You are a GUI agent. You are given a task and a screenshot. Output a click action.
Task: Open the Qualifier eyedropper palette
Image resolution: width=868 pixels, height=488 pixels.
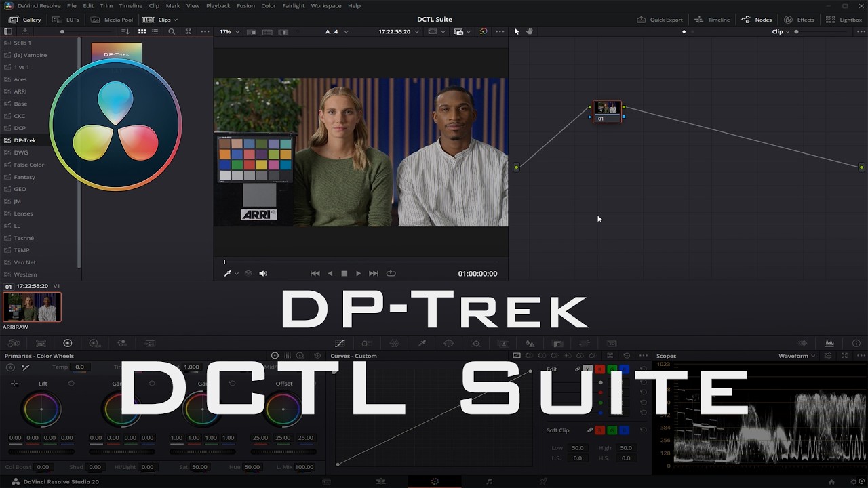tap(422, 344)
